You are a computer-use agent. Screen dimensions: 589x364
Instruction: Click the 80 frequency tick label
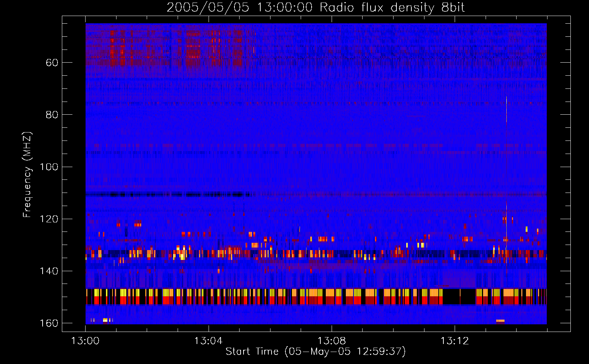(x=52, y=115)
